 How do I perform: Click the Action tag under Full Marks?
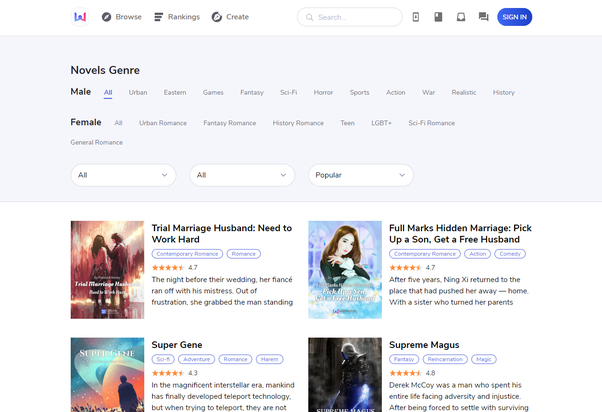click(x=477, y=254)
